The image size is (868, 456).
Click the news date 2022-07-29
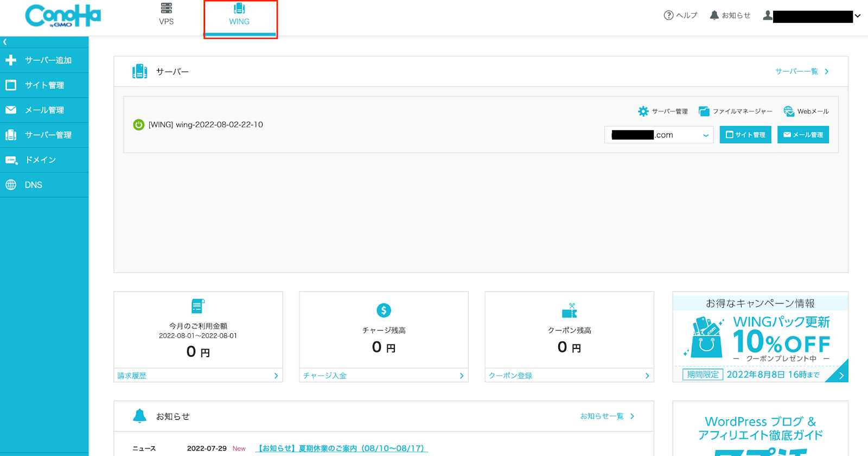click(x=207, y=448)
